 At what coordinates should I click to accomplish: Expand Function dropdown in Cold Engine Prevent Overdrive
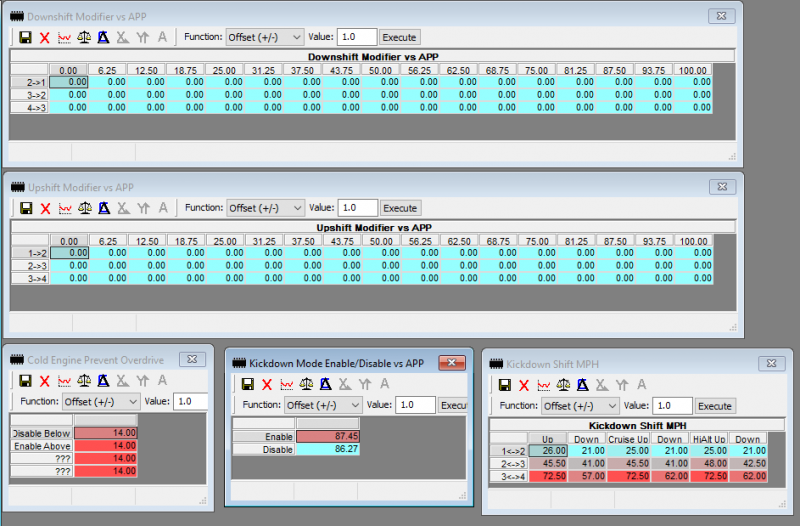pos(100,401)
